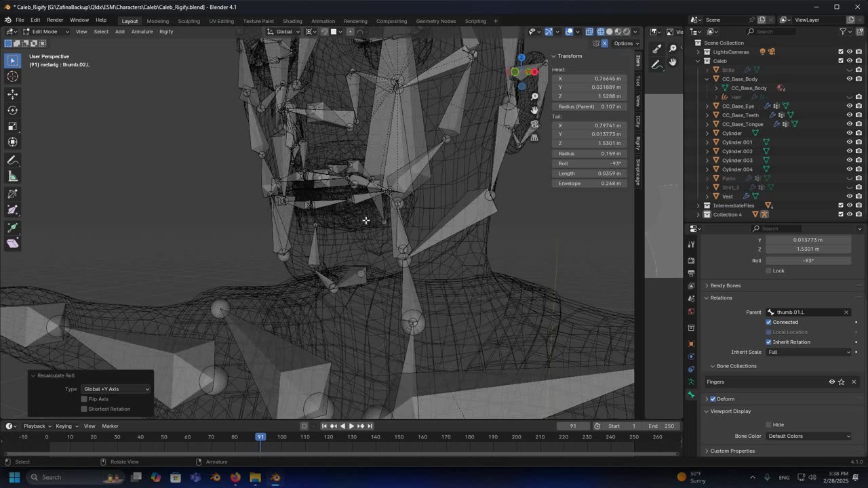868x488 pixels.
Task: Enable Lock checkbox under Roll
Action: 768,270
